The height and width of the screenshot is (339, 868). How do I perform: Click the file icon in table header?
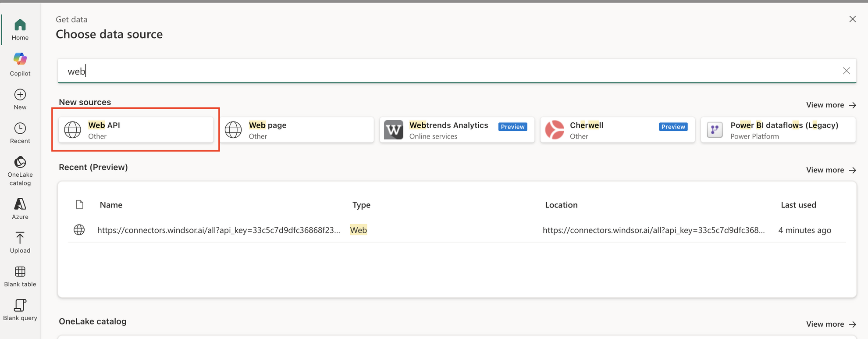(x=79, y=204)
